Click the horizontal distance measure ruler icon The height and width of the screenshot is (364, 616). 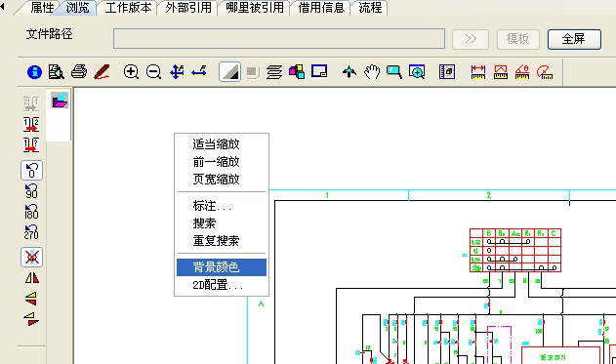478,72
